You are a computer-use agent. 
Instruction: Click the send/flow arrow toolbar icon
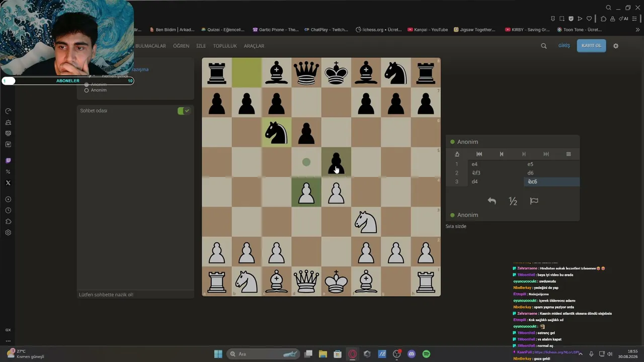pyautogui.click(x=580, y=19)
